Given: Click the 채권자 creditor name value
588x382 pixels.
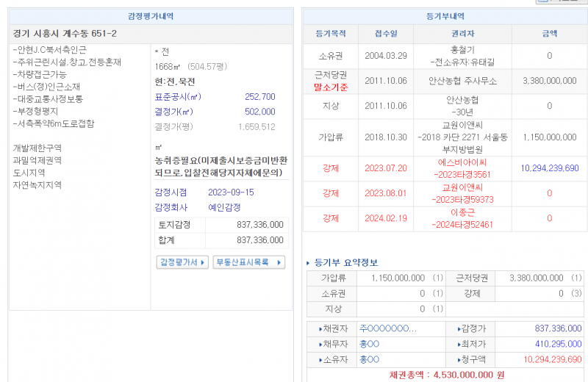Looking at the screenshot, I should [x=387, y=328].
